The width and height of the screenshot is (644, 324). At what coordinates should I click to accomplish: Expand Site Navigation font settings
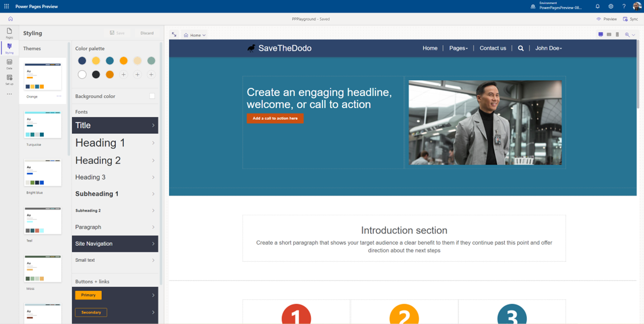tap(115, 244)
